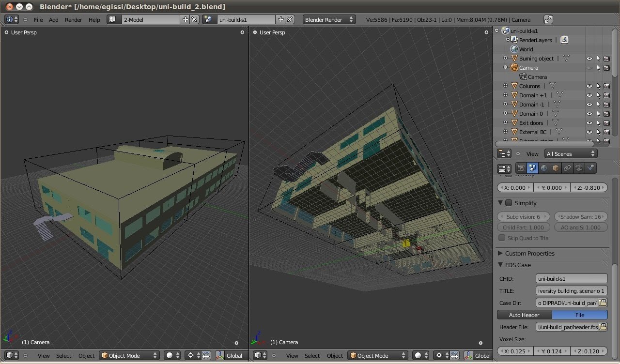Open the Render properties tab icon
This screenshot has width=620, height=364.
click(x=521, y=168)
